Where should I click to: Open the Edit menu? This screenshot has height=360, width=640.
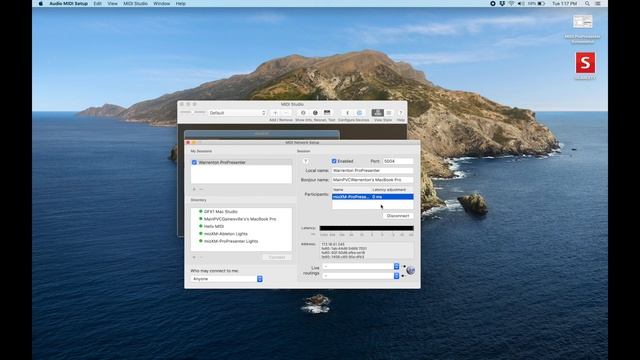tap(97, 4)
